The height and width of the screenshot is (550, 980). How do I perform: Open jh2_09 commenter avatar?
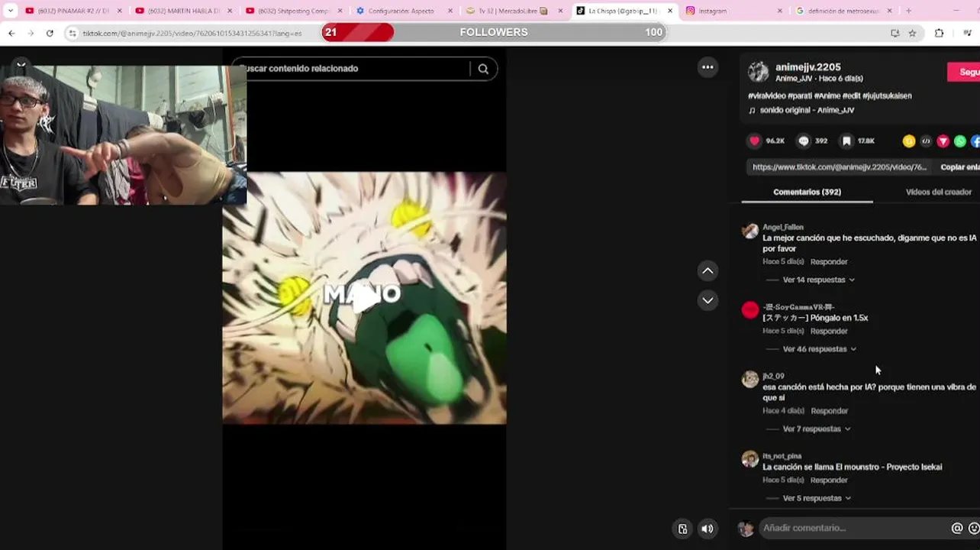coord(750,380)
